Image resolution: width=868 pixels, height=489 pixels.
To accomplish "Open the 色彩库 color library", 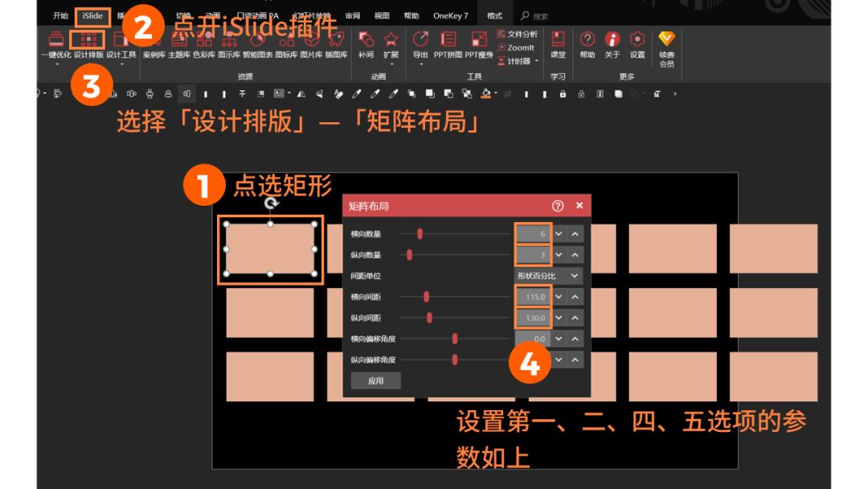I will click(203, 45).
